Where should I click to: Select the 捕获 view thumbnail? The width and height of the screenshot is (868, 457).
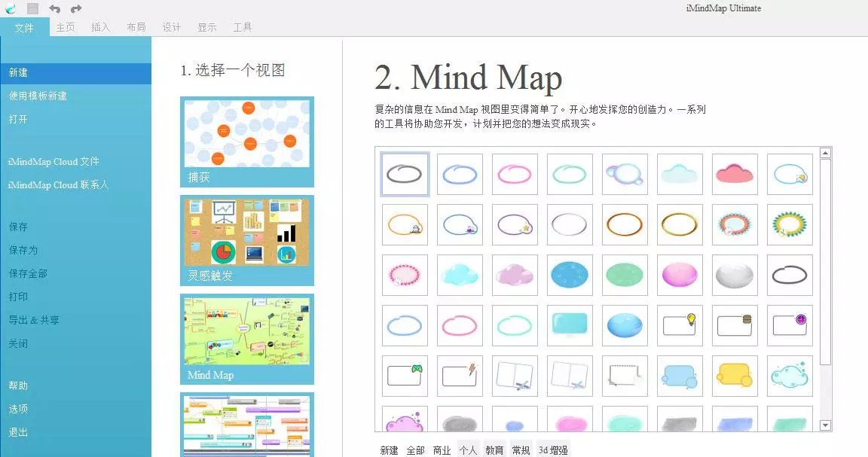click(247, 142)
